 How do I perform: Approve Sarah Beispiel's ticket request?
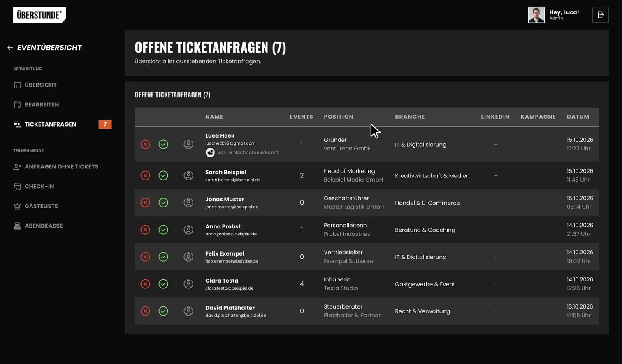(x=163, y=175)
